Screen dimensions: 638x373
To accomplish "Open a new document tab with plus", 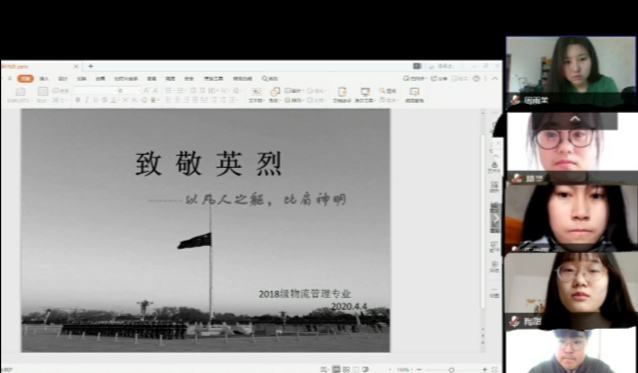I will [90, 66].
